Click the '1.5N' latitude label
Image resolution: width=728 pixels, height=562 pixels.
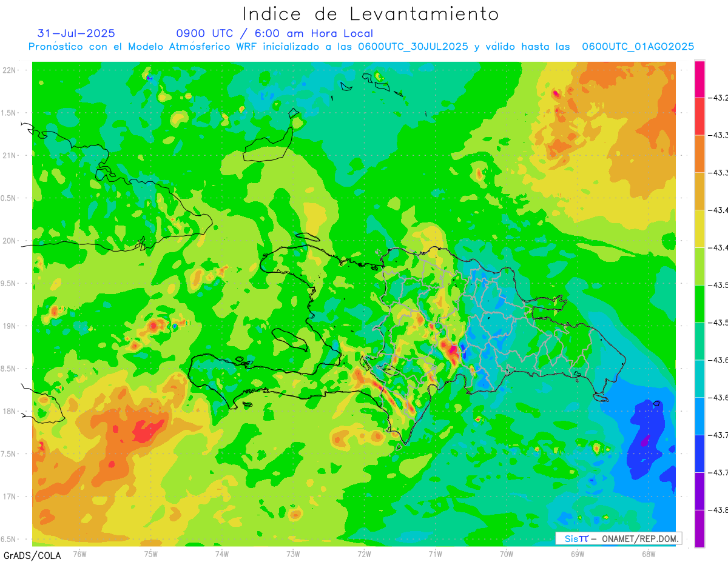pos(9,113)
